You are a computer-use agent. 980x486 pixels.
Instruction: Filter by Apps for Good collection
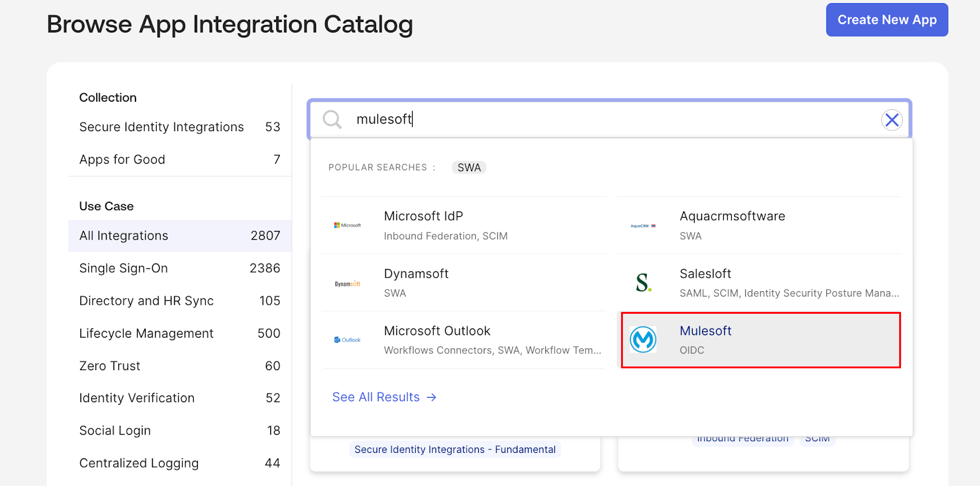tap(179, 159)
